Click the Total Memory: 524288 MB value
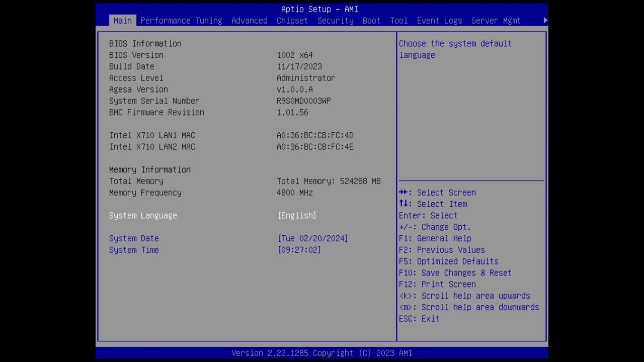 coord(329,181)
